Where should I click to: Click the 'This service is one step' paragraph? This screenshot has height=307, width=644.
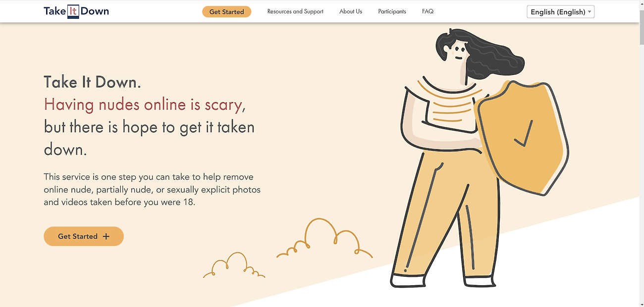152,189
